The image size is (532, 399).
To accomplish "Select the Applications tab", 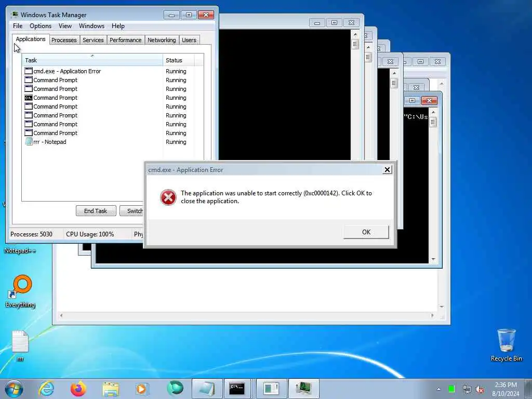I will pyautogui.click(x=31, y=39).
